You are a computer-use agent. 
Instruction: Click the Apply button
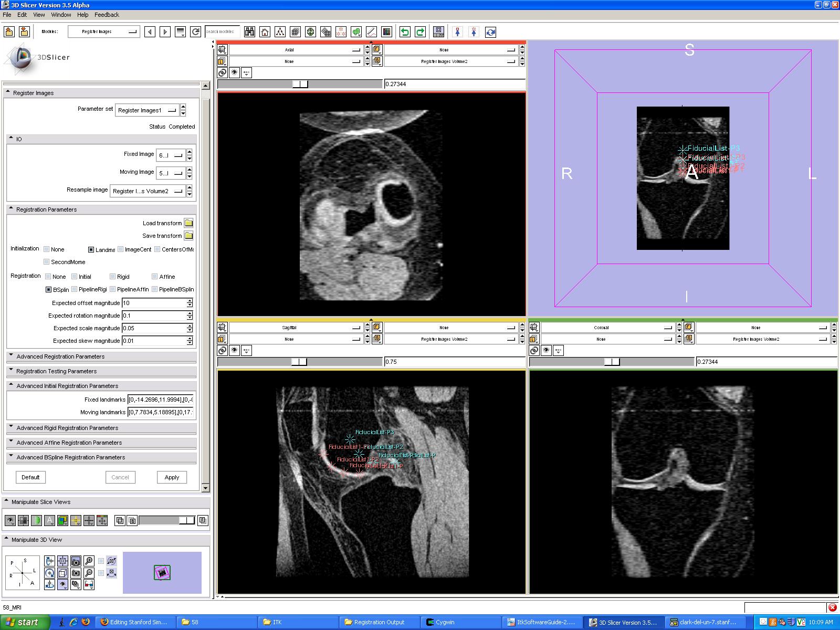pos(172,477)
